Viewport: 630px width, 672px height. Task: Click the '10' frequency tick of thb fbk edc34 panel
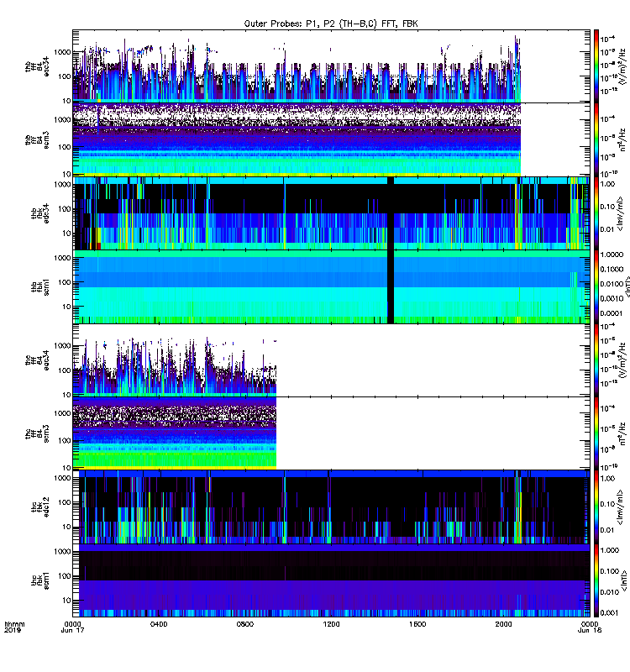(66, 234)
